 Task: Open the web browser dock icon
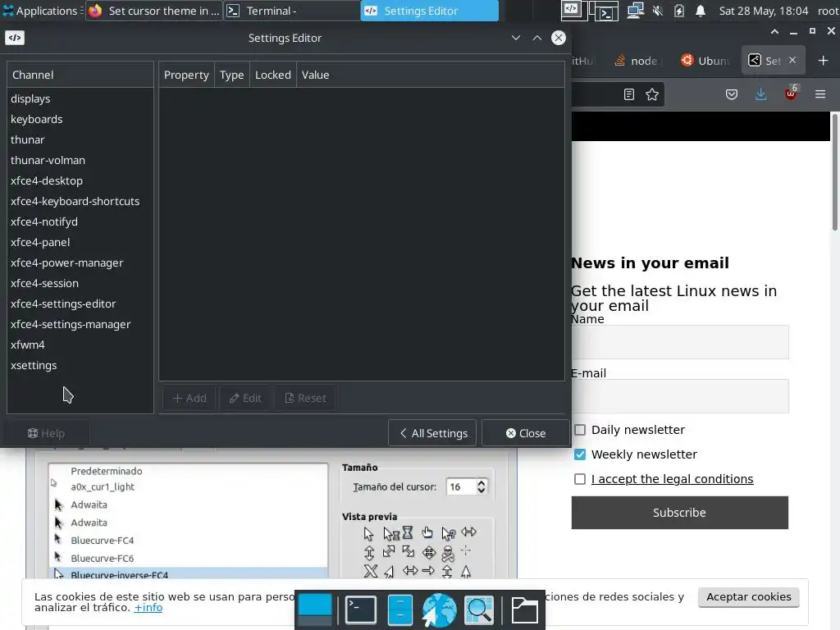tap(440, 609)
